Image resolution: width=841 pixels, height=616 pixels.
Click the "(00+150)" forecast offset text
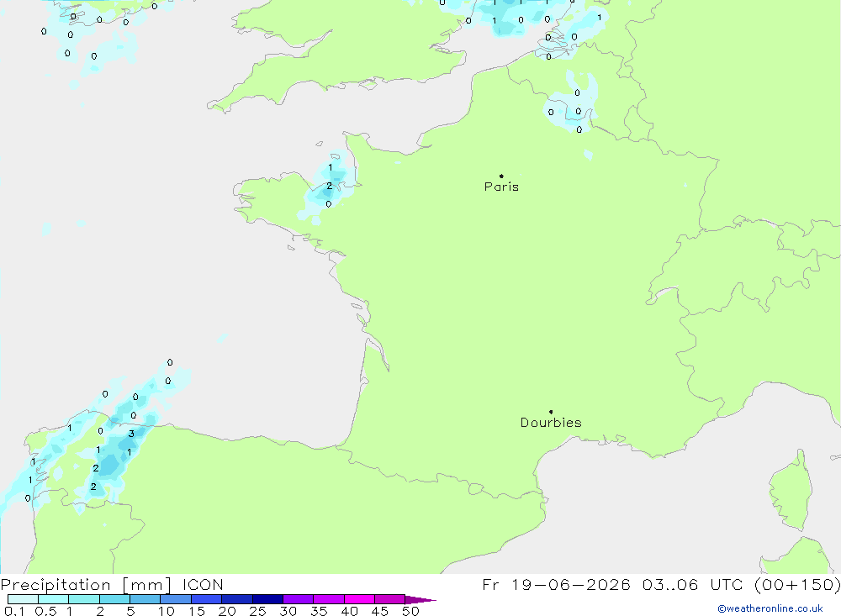point(797,584)
